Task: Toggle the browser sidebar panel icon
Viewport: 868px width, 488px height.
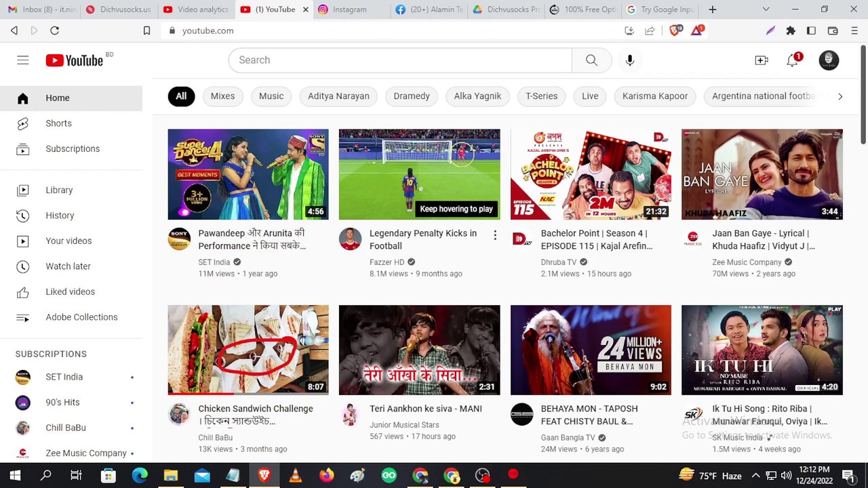Action: [x=811, y=30]
